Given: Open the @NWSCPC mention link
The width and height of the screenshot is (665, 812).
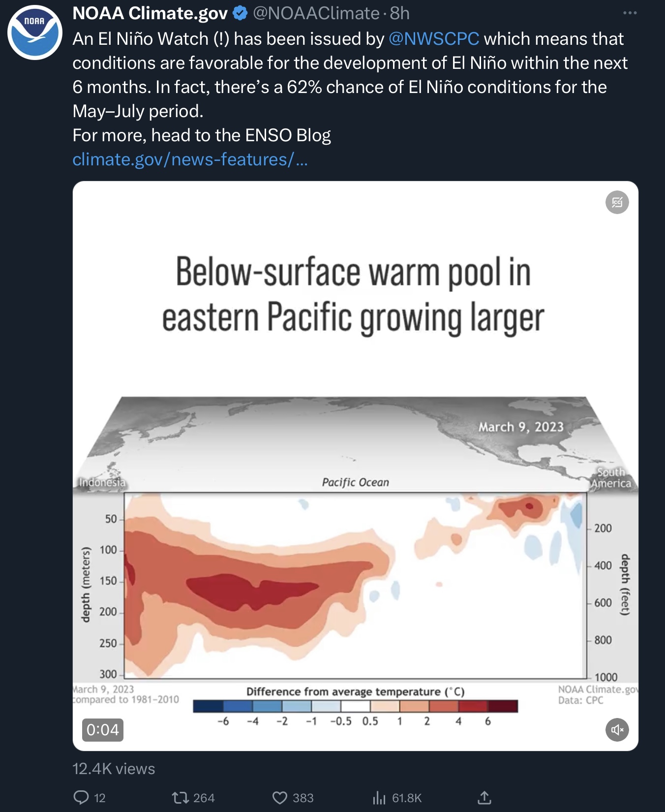Looking at the screenshot, I should click(x=433, y=39).
